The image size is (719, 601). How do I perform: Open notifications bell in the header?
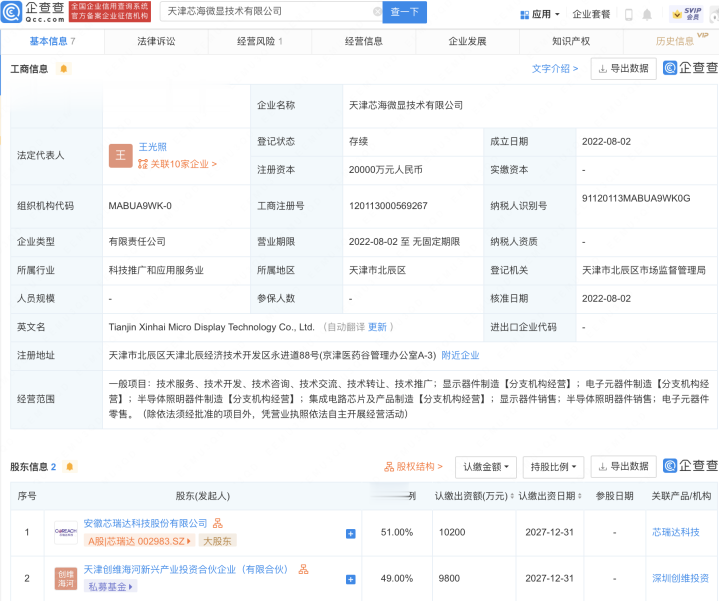[647, 15]
